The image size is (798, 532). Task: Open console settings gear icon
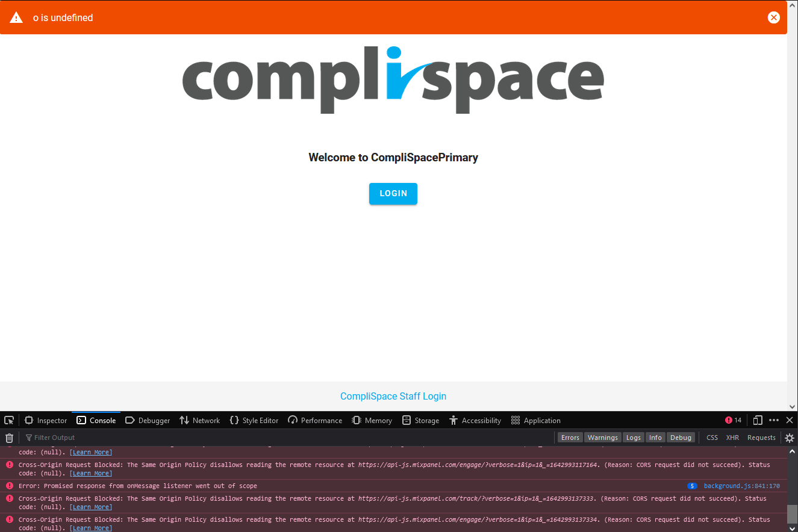pyautogui.click(x=790, y=438)
